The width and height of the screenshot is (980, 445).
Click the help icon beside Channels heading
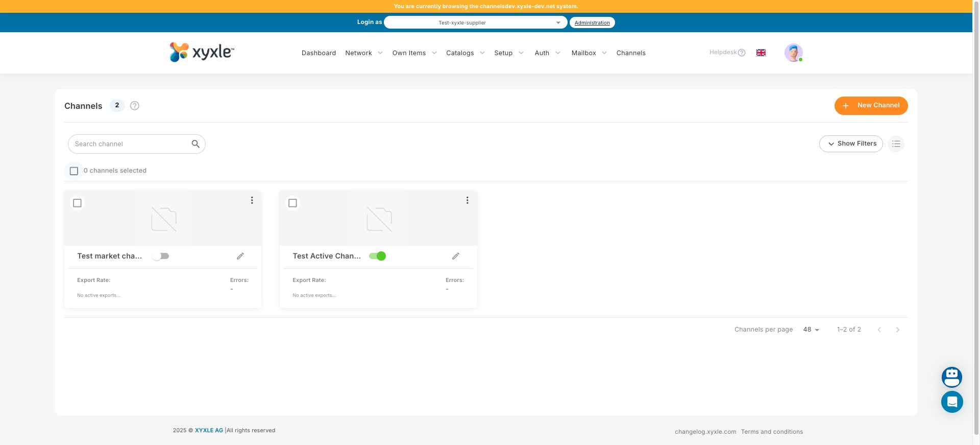point(135,106)
